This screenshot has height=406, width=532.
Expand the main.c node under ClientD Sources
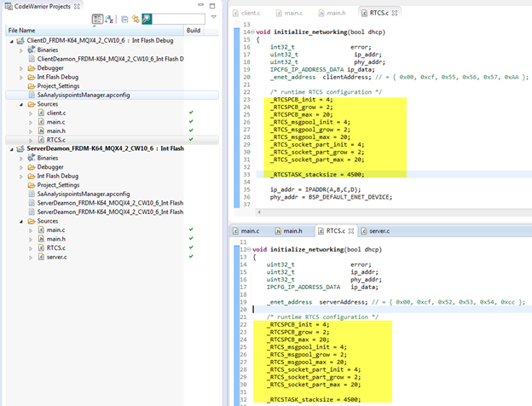tap(31, 122)
